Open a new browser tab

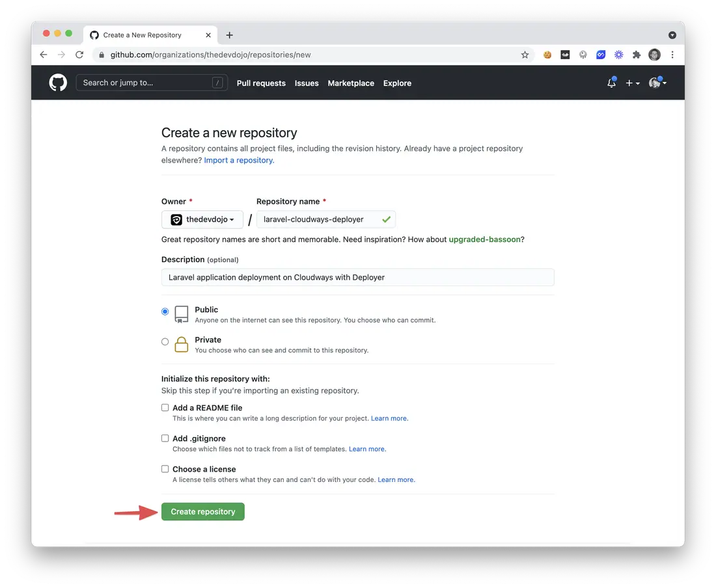point(229,35)
